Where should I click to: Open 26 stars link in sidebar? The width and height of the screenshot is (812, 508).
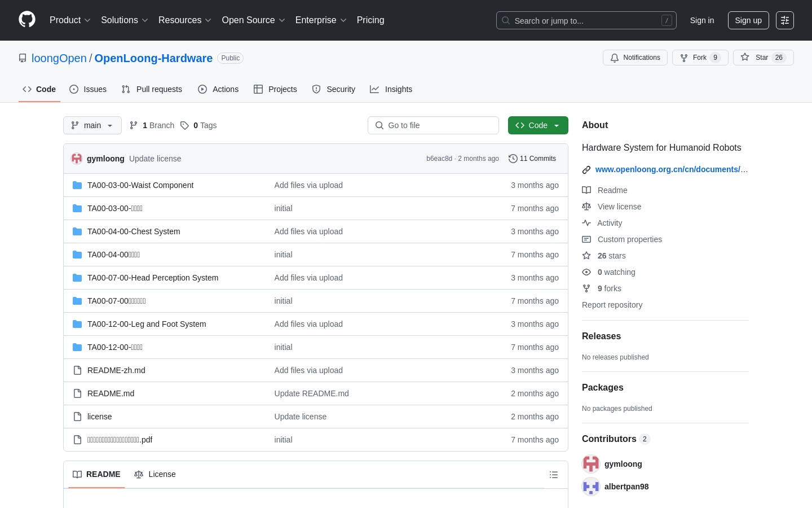tap(604, 256)
